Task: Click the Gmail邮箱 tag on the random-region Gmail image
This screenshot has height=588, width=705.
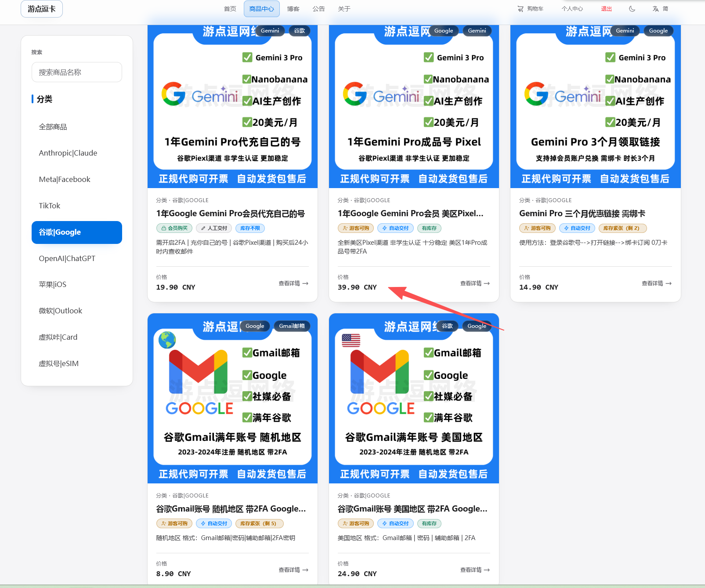Action: [292, 326]
